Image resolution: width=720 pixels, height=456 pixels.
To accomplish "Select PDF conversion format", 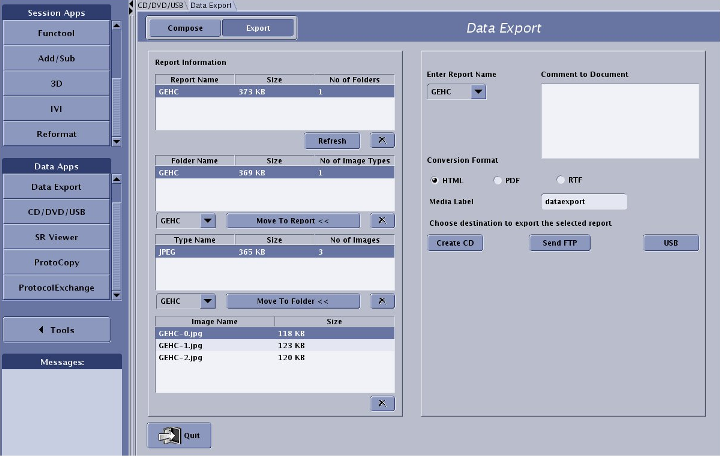I will pos(497,180).
